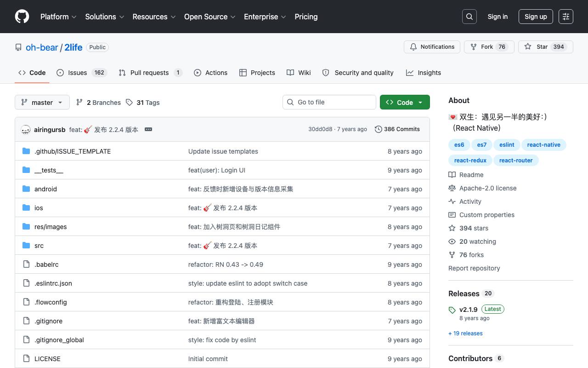
Task: Select the es6 topic tag
Action: (x=459, y=145)
